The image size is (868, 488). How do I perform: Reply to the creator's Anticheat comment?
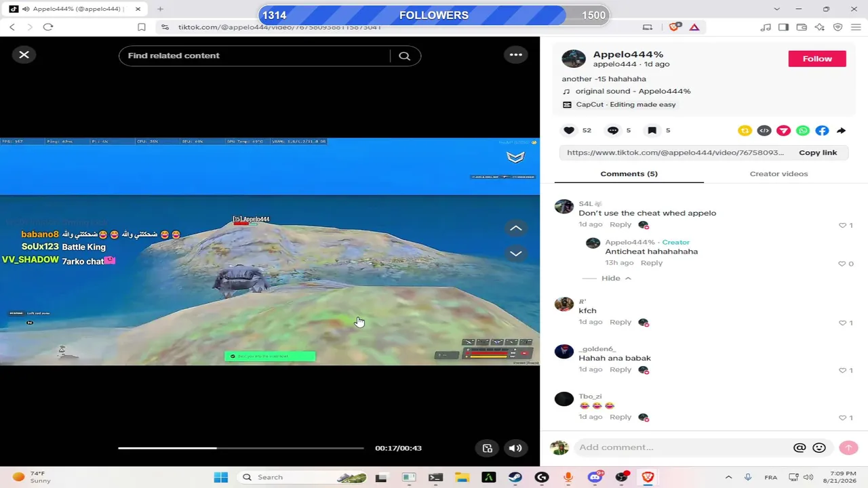point(652,263)
